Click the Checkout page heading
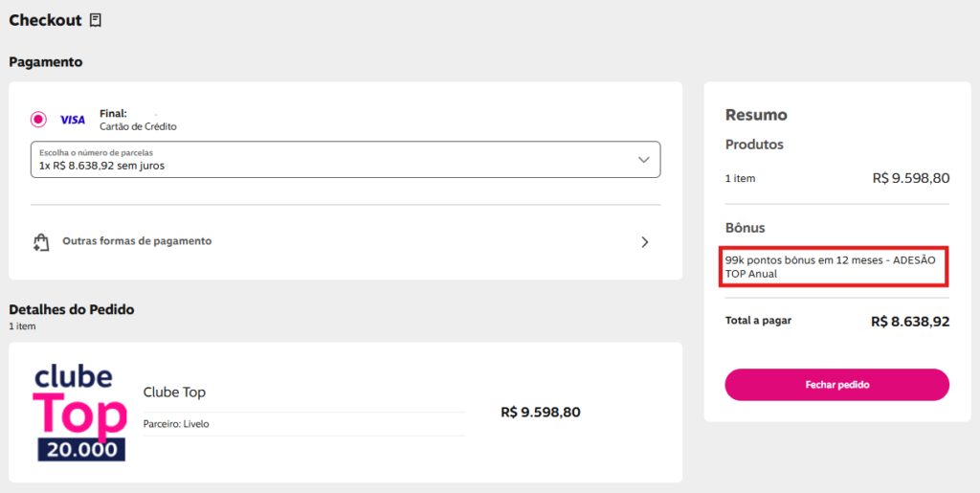980x493 pixels. pyautogui.click(x=45, y=20)
